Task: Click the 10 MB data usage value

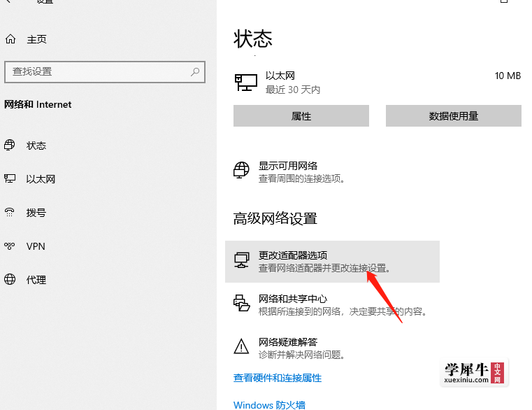Action: [x=508, y=76]
